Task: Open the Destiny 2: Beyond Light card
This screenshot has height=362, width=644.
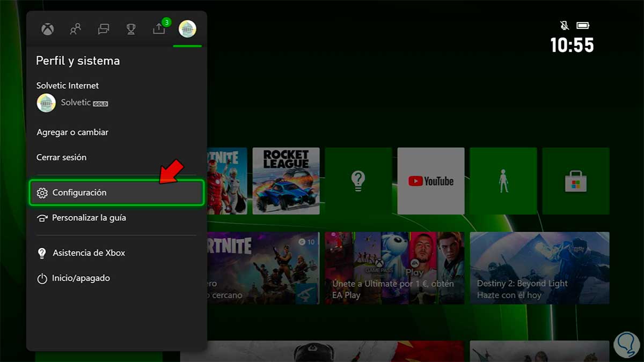Action: pos(540,268)
